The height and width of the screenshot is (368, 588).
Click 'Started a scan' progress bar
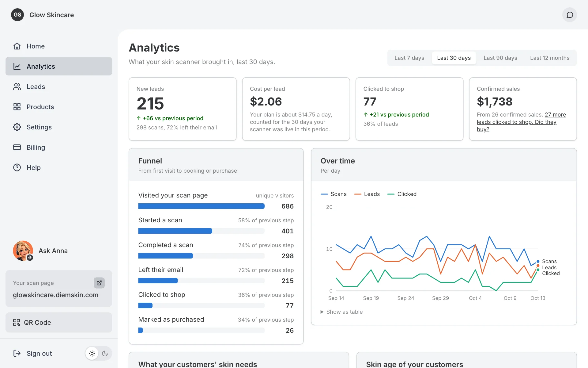(x=201, y=231)
